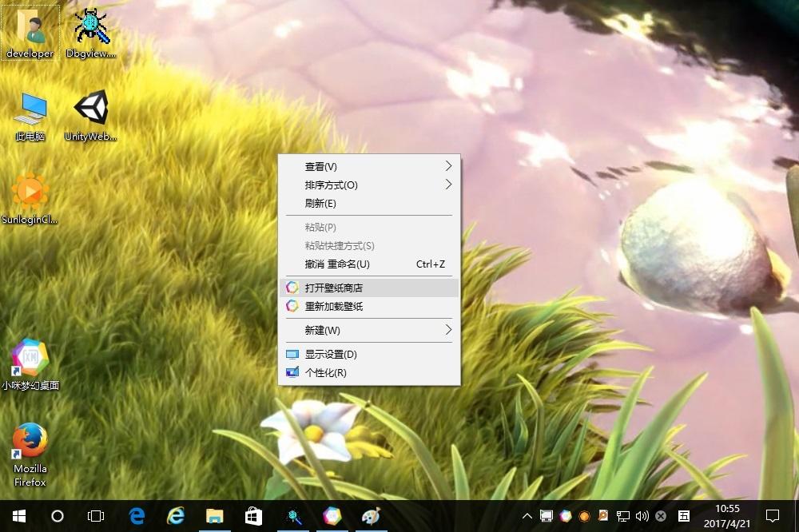
Task: Open the Windows Start menu
Action: click(19, 516)
